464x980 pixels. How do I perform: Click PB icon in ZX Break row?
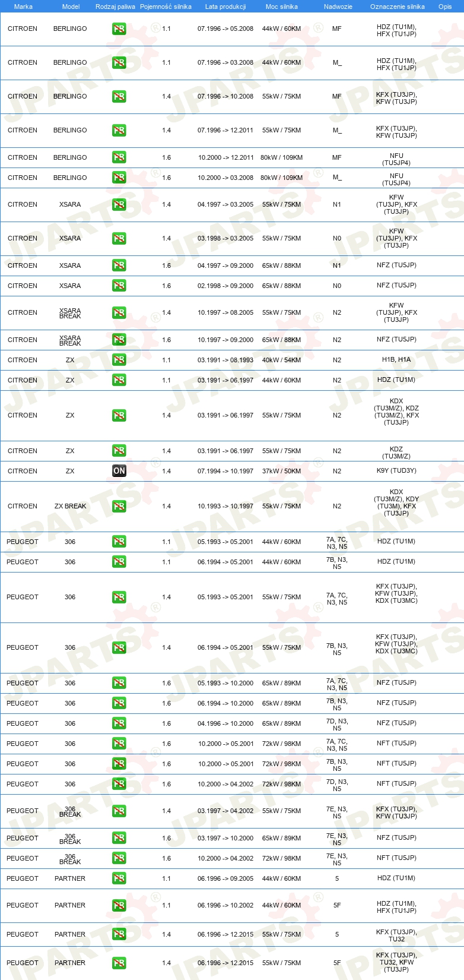(119, 506)
